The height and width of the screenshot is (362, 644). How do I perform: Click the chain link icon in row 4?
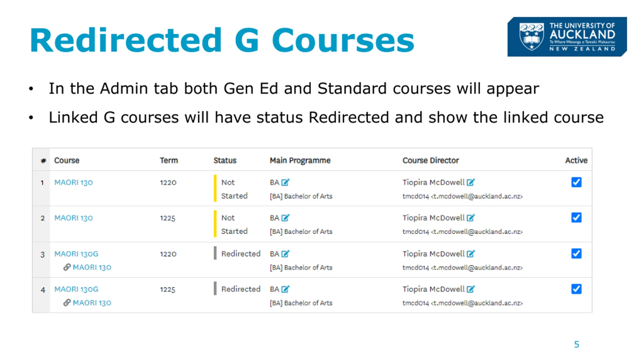pos(67,302)
